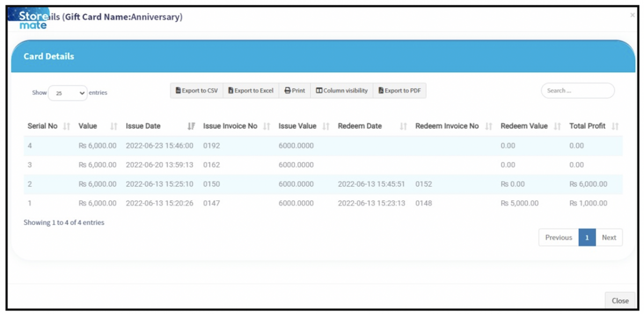Sort by Issue Invoice No sort icon
This screenshot has width=644, height=314.
click(x=267, y=126)
